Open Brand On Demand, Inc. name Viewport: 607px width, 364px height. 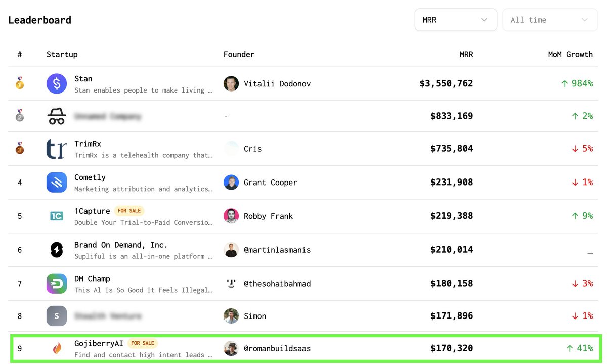[x=121, y=245]
